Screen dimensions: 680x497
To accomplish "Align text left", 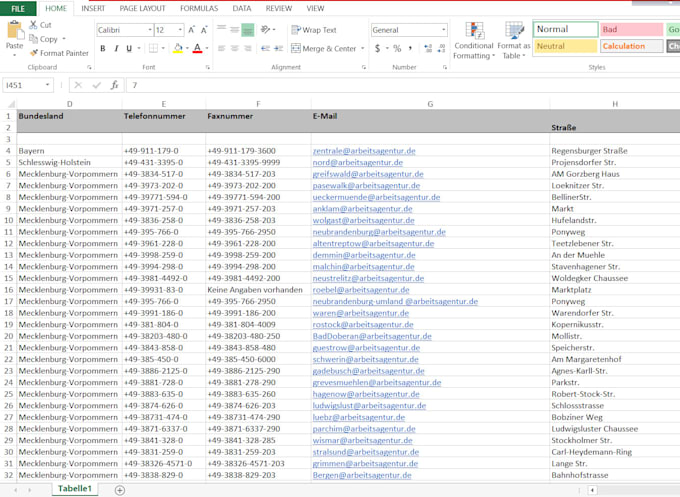I will [222, 48].
